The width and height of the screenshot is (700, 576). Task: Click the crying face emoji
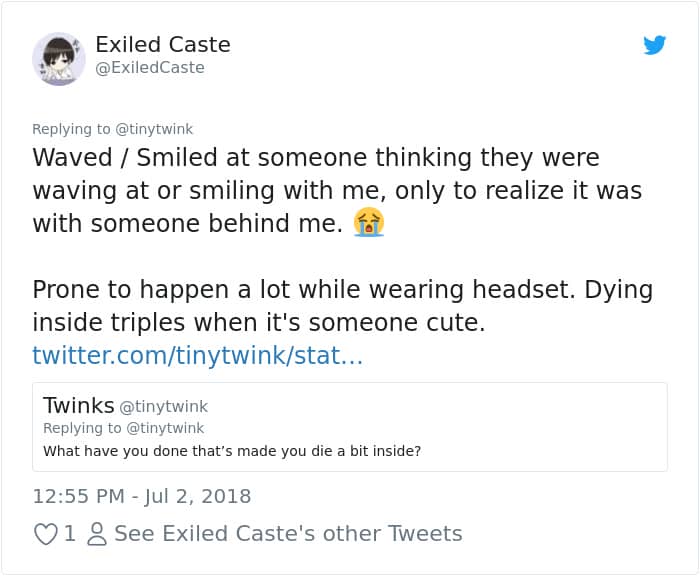coord(368,223)
